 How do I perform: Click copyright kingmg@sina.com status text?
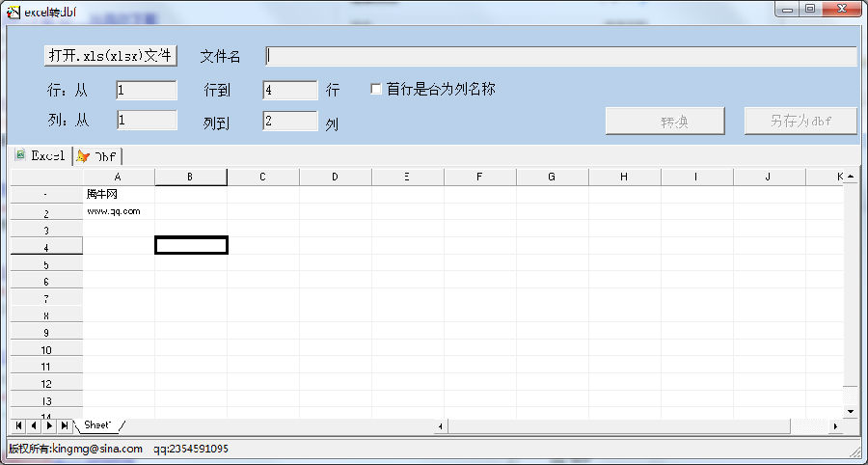(75, 449)
